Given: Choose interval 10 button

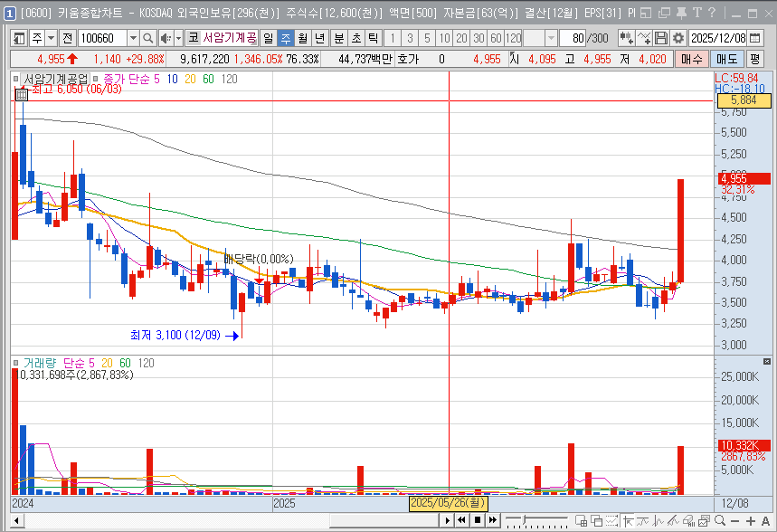Looking at the screenshot, I should (x=444, y=38).
